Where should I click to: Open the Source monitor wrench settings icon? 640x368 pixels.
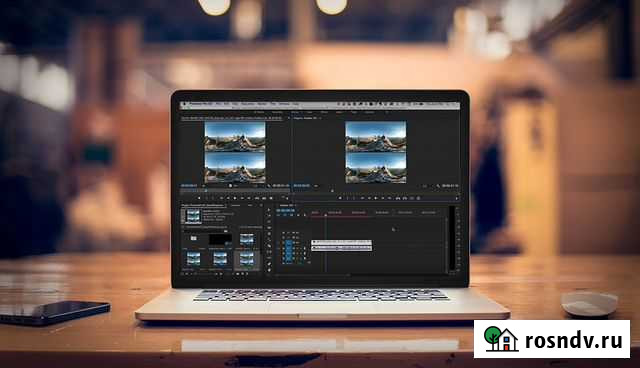[x=268, y=186]
